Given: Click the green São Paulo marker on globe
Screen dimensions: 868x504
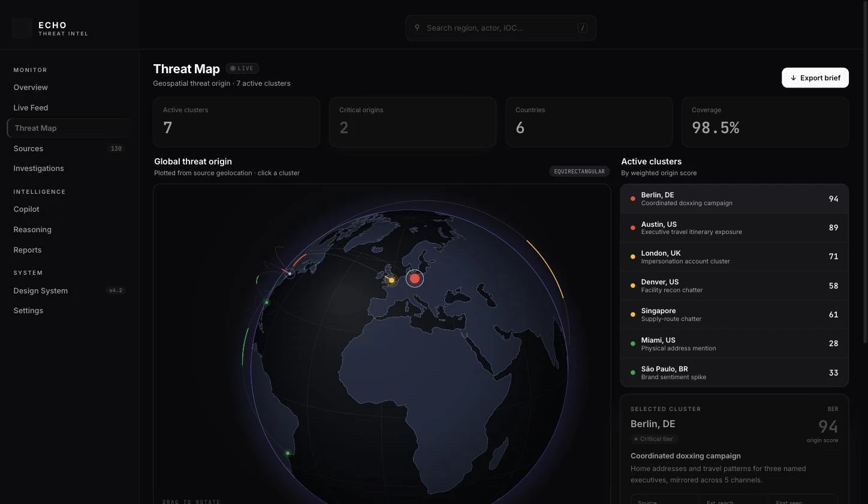Looking at the screenshot, I should 288,453.
